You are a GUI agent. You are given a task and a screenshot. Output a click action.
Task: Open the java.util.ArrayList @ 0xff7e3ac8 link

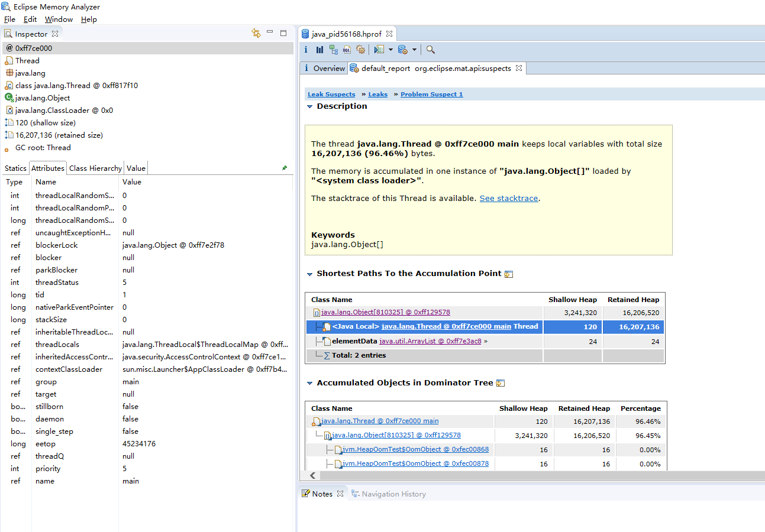click(x=430, y=341)
